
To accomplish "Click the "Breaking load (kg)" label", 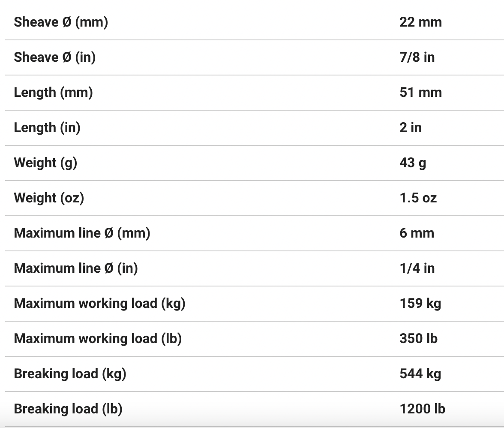I will click(70, 374).
